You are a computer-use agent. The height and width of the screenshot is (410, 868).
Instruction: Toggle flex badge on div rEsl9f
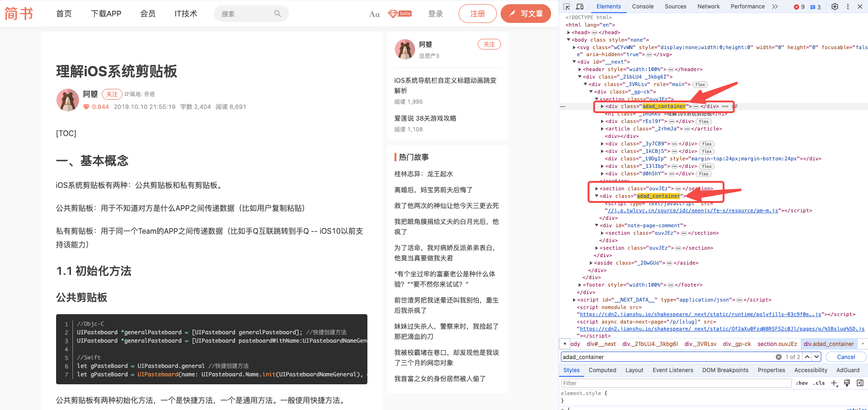pyautogui.click(x=704, y=122)
